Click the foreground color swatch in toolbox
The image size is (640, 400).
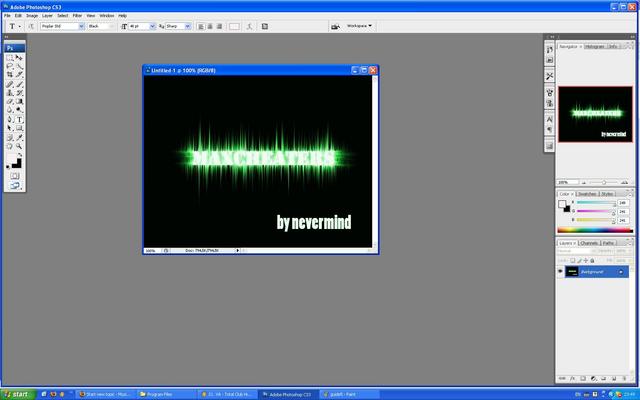coord(12,160)
